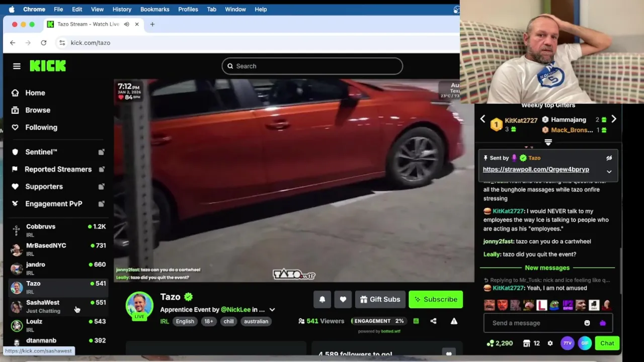Select the australian tag
Viewport: 644px width, 362px height.
click(256, 321)
